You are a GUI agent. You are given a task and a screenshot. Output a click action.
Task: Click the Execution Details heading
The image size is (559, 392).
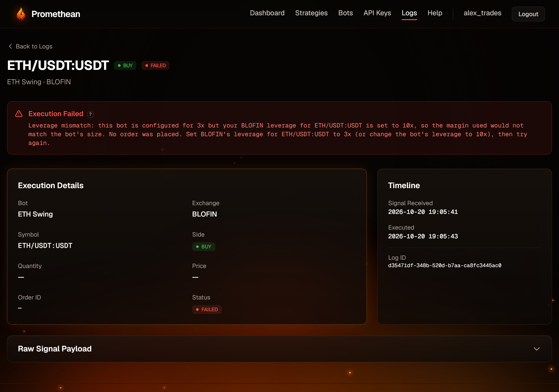click(x=51, y=186)
